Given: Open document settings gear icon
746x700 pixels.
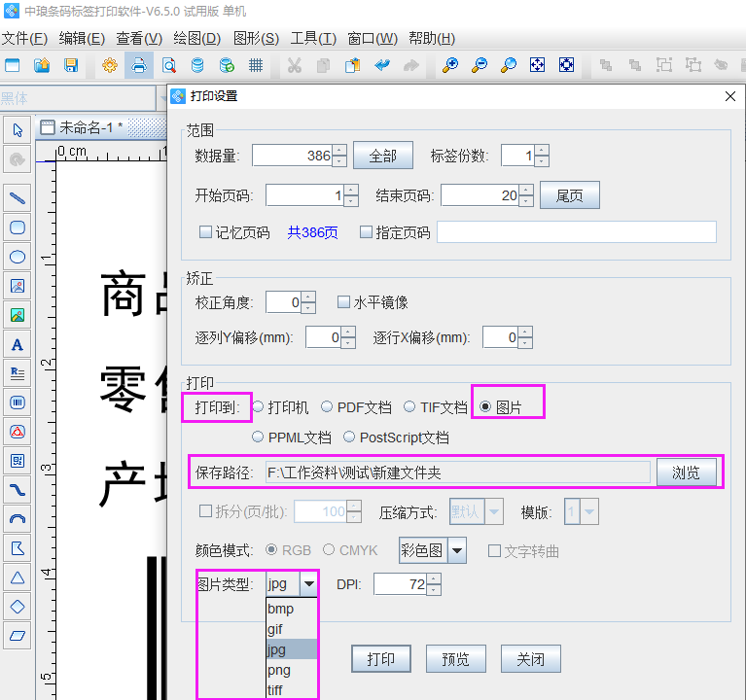Looking at the screenshot, I should pos(110,65).
